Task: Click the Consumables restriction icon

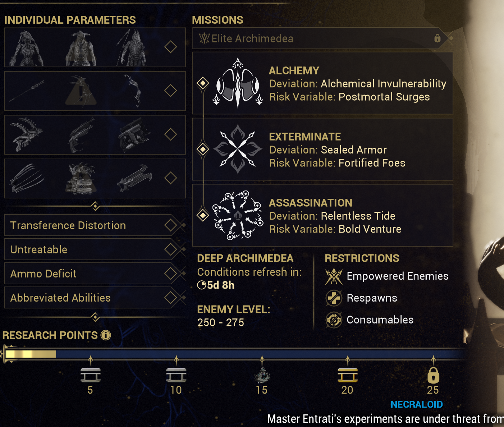Action: coord(334,320)
